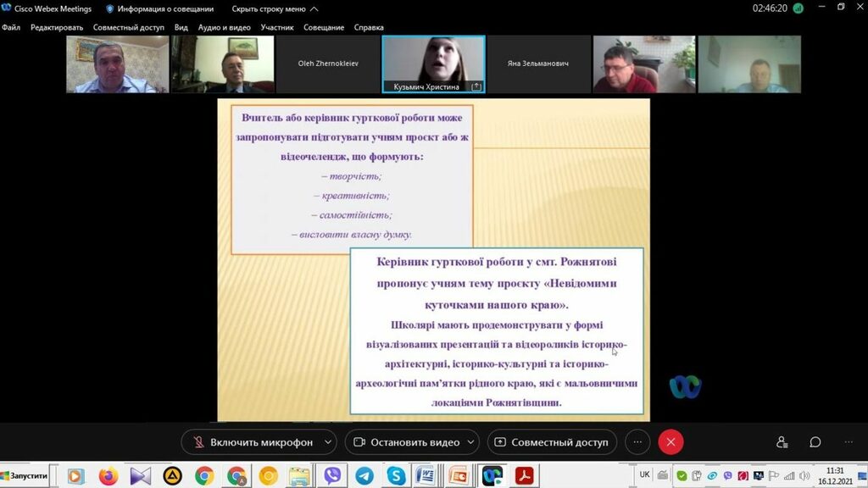Click the green signal indicator beside the timer
Screen dimensions: 868x488
click(x=798, y=8)
